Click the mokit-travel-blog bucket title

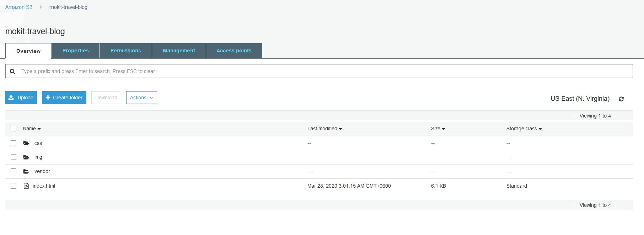(35, 31)
